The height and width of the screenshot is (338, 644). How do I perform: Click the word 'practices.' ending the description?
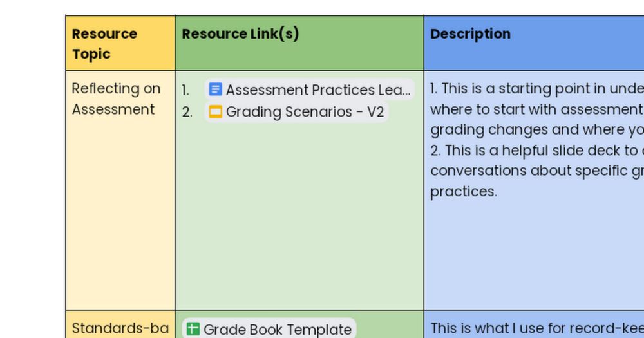tap(464, 191)
